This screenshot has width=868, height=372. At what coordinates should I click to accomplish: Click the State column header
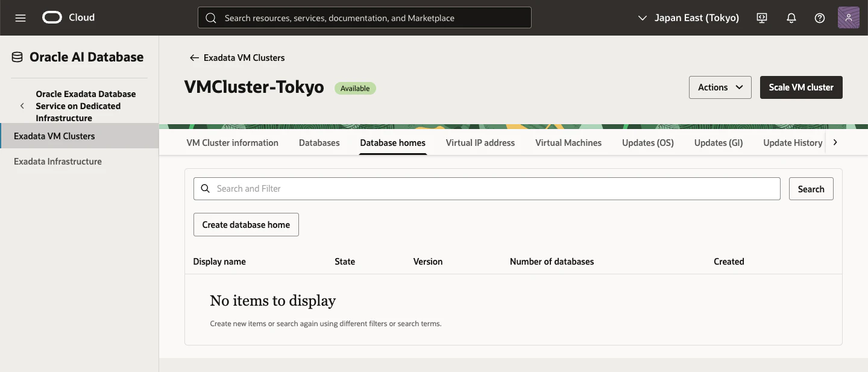345,262
